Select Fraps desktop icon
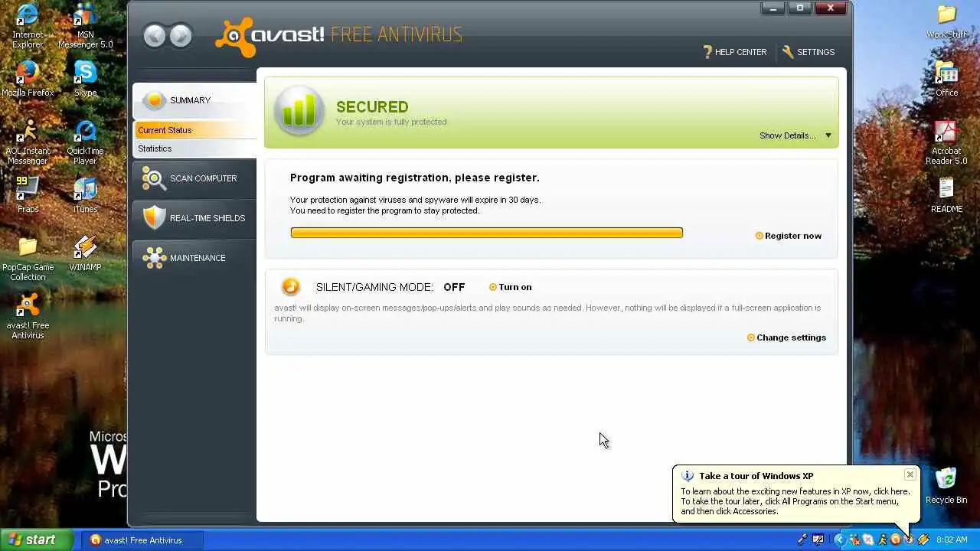This screenshot has height=551, width=980. click(x=28, y=195)
